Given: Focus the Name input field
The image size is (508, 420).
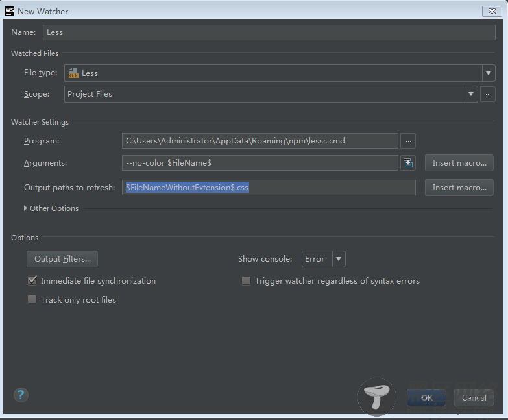Looking at the screenshot, I should pyautogui.click(x=269, y=32).
